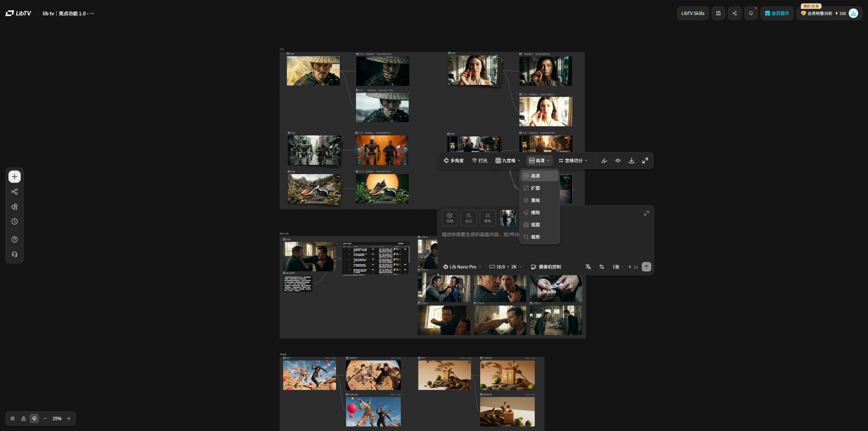Open notifications bell icon

[751, 13]
